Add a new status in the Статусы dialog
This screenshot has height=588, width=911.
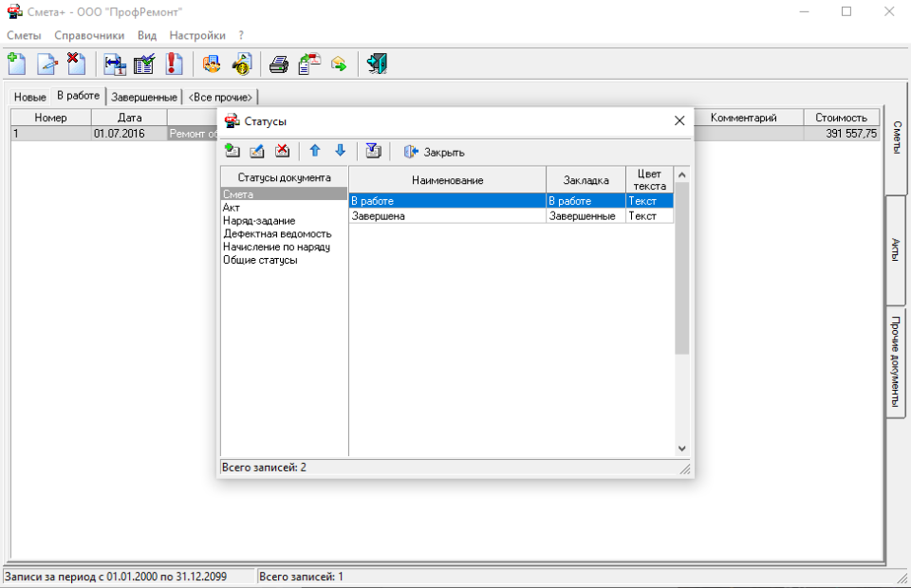coord(232,151)
